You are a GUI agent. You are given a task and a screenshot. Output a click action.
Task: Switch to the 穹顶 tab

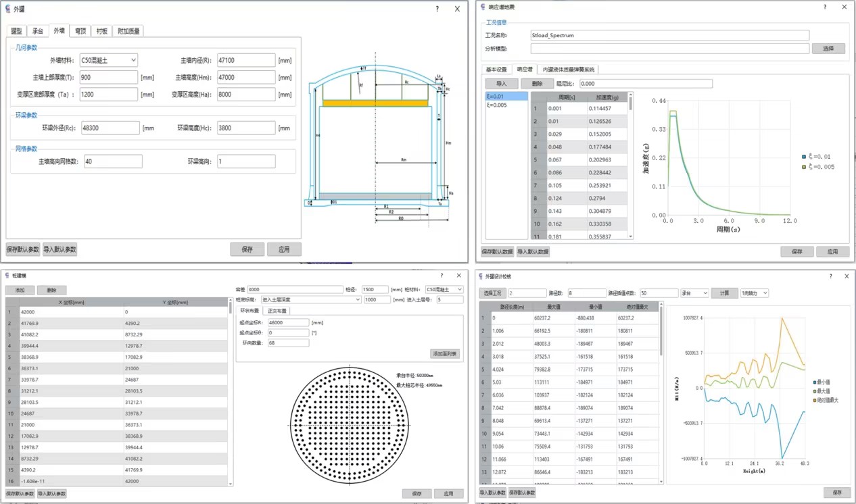80,31
